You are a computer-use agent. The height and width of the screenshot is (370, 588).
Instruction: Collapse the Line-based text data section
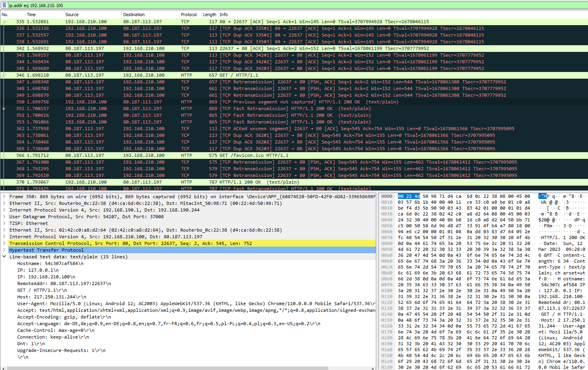click(4, 257)
